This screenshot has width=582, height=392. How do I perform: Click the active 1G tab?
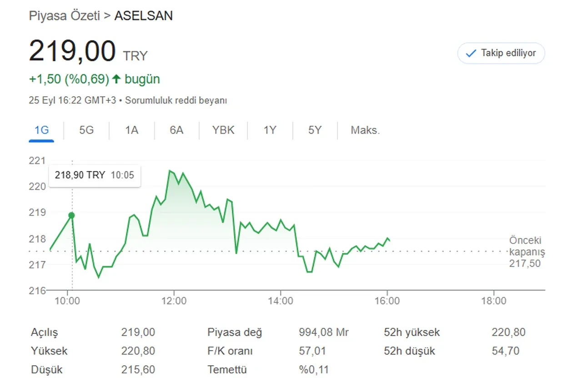41,130
